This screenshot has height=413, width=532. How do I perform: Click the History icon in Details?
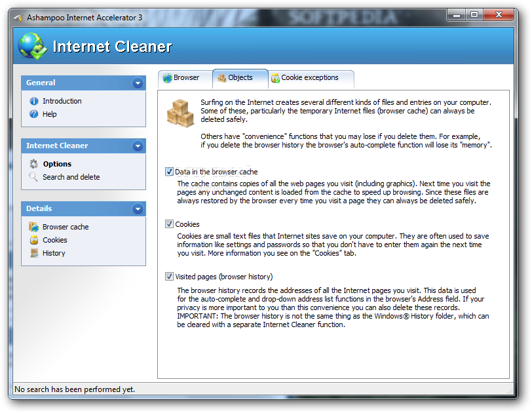pos(34,253)
